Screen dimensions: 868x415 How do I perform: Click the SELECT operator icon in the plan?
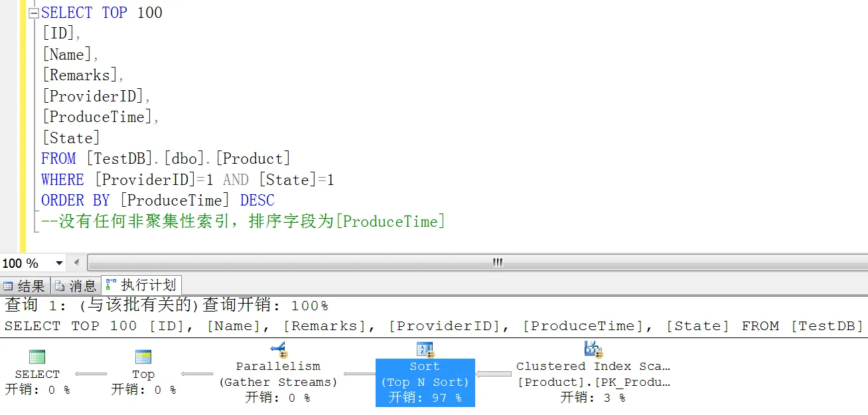pos(37,357)
